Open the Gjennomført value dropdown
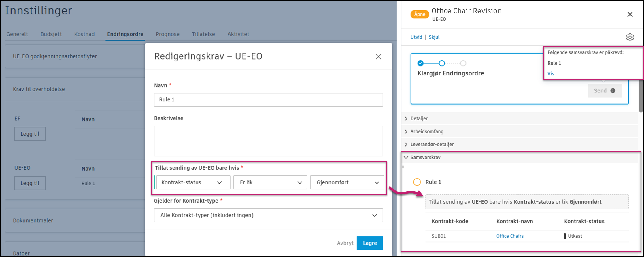This screenshot has height=257, width=644. tap(347, 182)
